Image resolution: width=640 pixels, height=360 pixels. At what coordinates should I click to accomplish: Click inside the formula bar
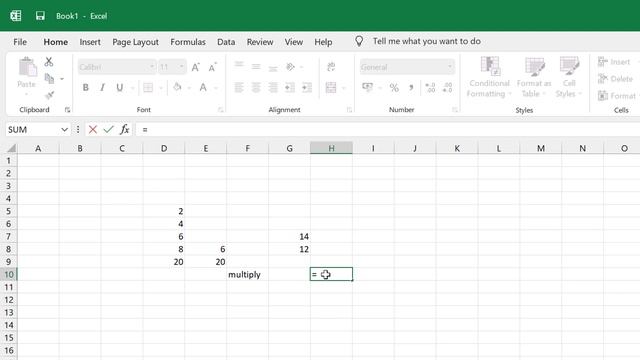[388, 130]
